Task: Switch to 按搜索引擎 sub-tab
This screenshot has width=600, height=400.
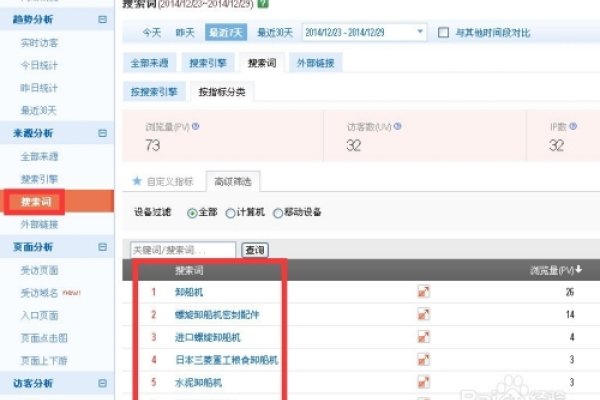Action: (154, 92)
